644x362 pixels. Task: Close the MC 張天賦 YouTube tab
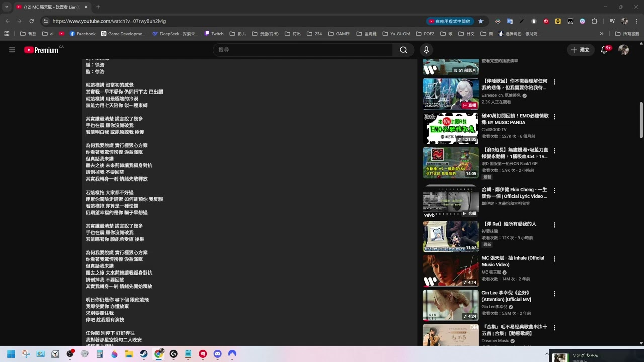86,7
